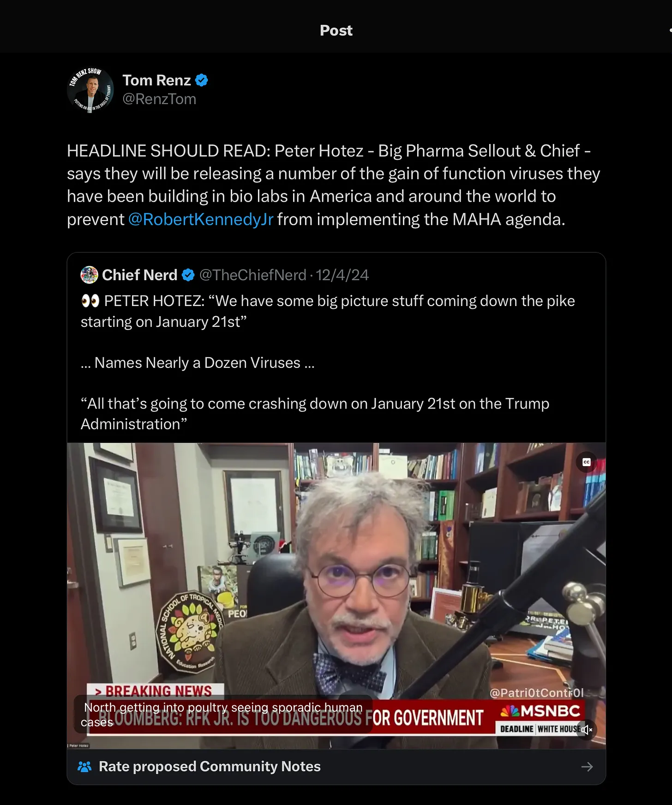Image resolution: width=672 pixels, height=805 pixels.
Task: Open Tom Renz profile avatar
Action: tap(90, 90)
